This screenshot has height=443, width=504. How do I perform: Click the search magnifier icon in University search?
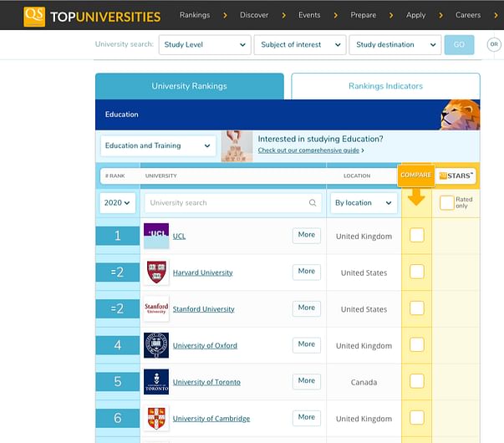coord(313,203)
